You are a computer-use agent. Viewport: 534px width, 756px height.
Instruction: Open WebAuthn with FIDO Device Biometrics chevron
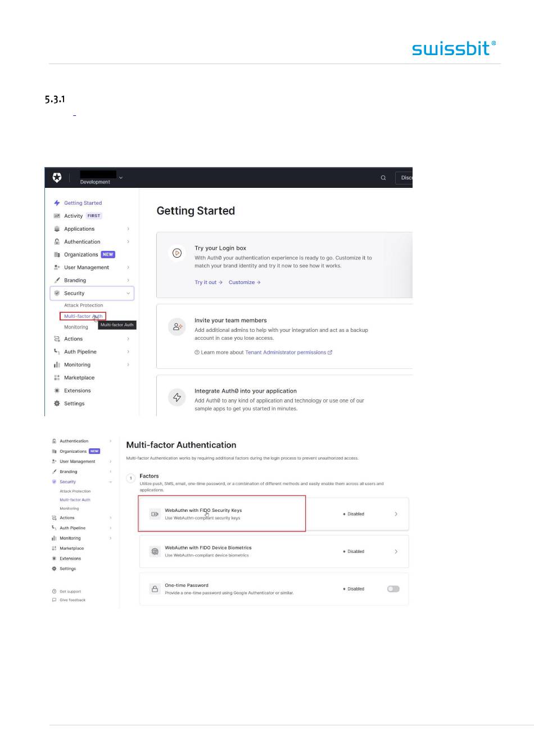(396, 551)
